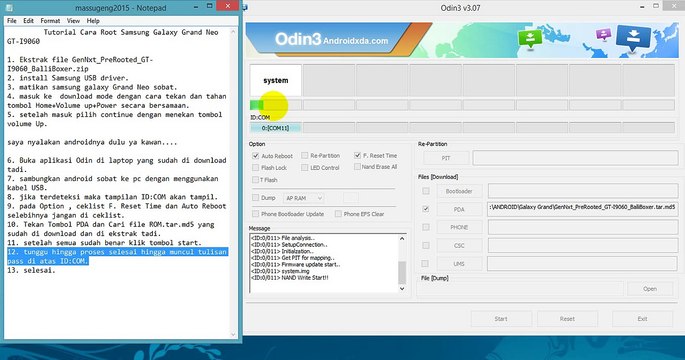The width and height of the screenshot is (685, 360).
Task: Toggle the Auto Reboot checkbox
Action: pyautogui.click(x=256, y=156)
